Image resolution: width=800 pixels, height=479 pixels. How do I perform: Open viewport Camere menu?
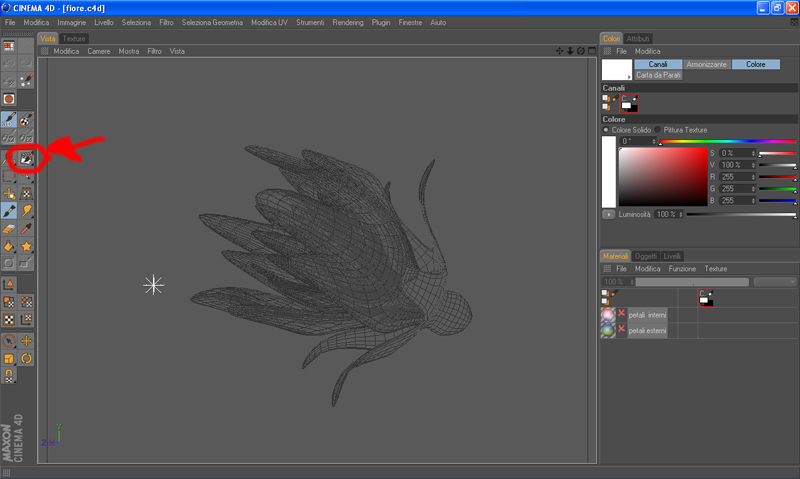[98, 51]
